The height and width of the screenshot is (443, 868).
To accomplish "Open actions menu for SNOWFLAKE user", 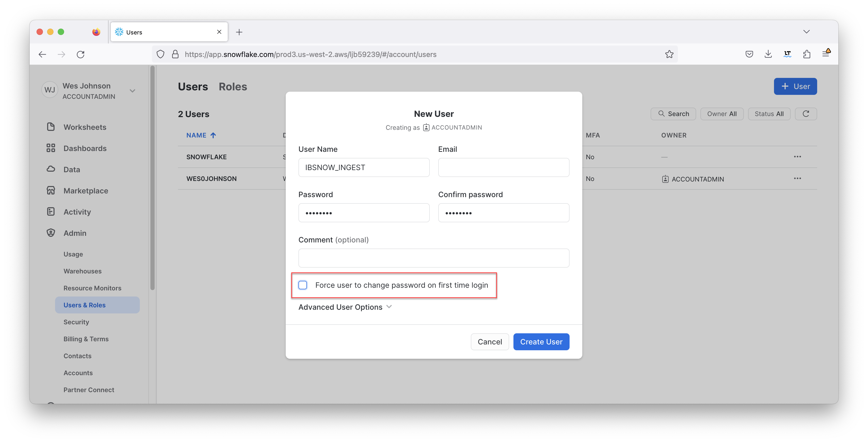I will 797,157.
